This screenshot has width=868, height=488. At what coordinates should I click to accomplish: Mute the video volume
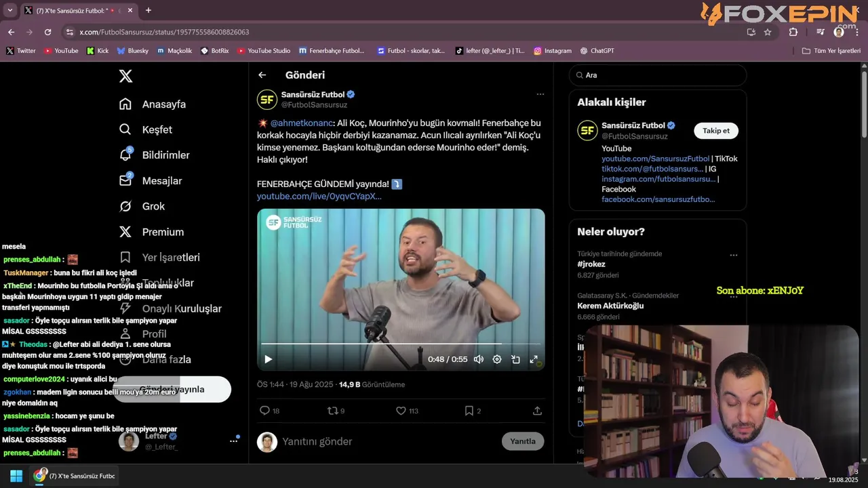479,359
